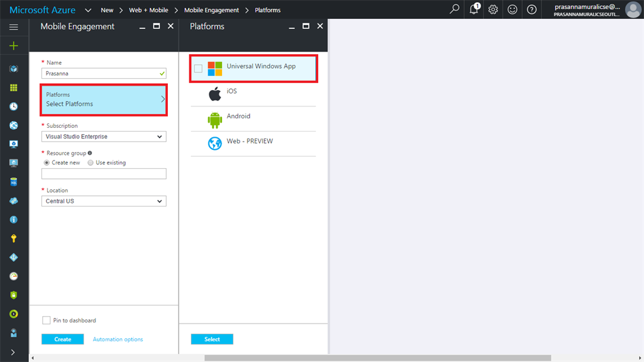The width and height of the screenshot is (644, 362).
Task: Click the Resource group name input field
Action: coord(104,174)
